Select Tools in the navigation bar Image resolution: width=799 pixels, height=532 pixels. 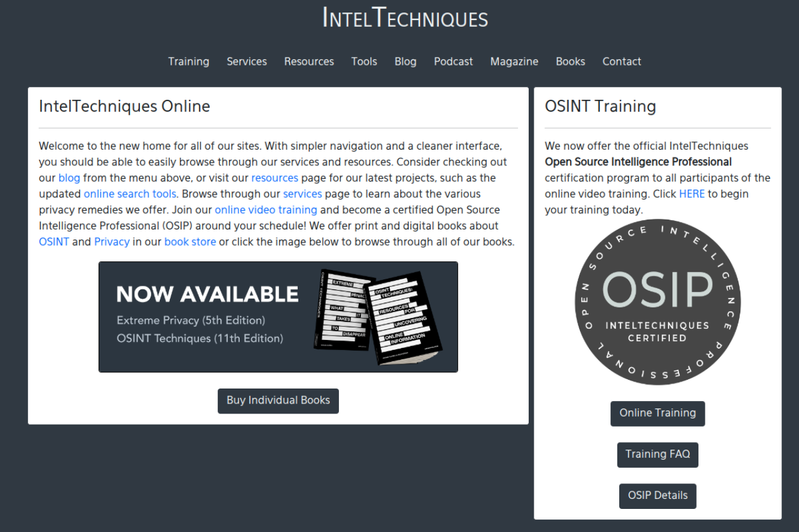click(x=364, y=61)
